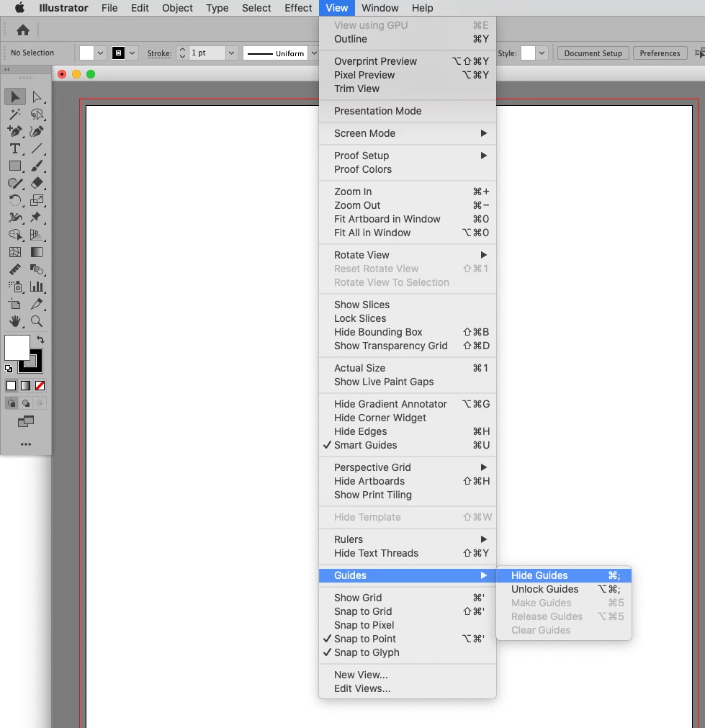Click the toolbar fill color box
This screenshot has height=728, width=705.
pyautogui.click(x=17, y=347)
